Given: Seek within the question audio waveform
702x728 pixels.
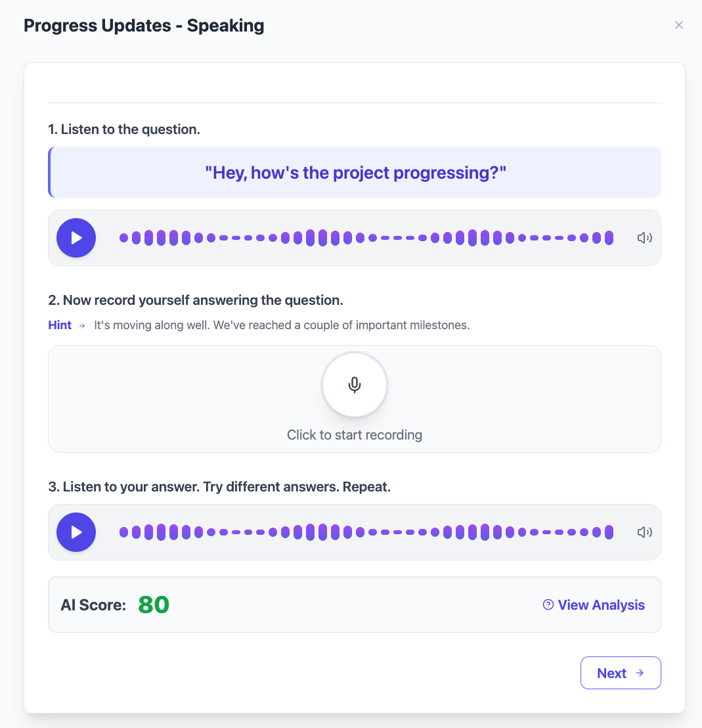Looking at the screenshot, I should (366, 238).
